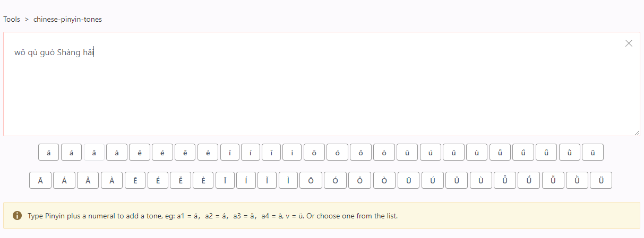Click chinese-pinyin-tones breadcrumb item
This screenshot has width=644, height=238.
pos(67,19)
